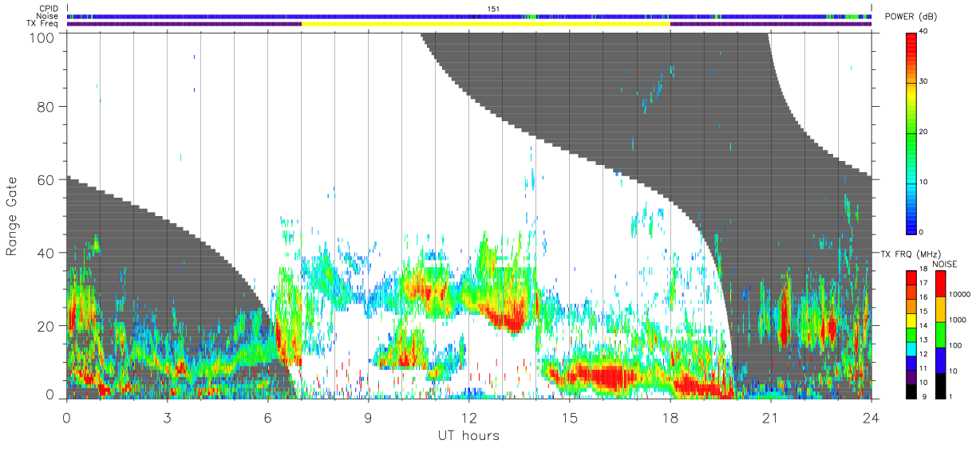
Task: Pick the purple swatch in TX FRQ legend
Action: point(911,378)
